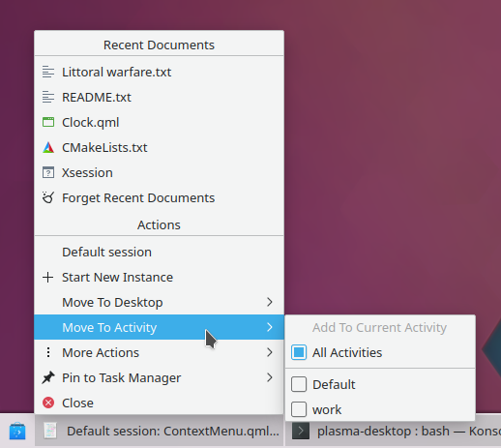
Task: Select Start New Instance menu entry
Action: [159, 277]
